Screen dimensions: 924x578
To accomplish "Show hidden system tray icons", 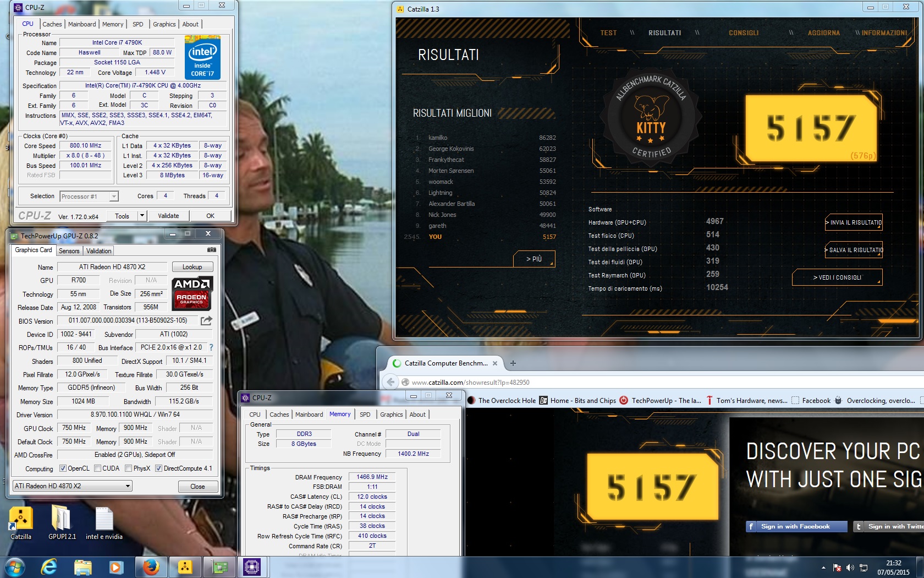I will pos(823,568).
